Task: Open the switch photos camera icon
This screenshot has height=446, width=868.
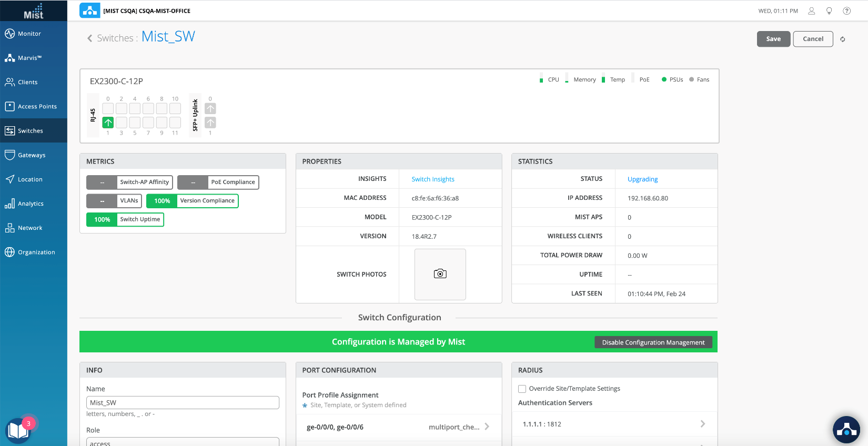Action: tap(440, 274)
